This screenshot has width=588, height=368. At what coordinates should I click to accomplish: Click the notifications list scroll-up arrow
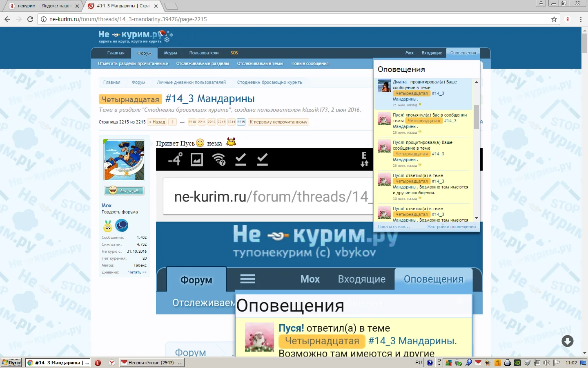tap(476, 82)
